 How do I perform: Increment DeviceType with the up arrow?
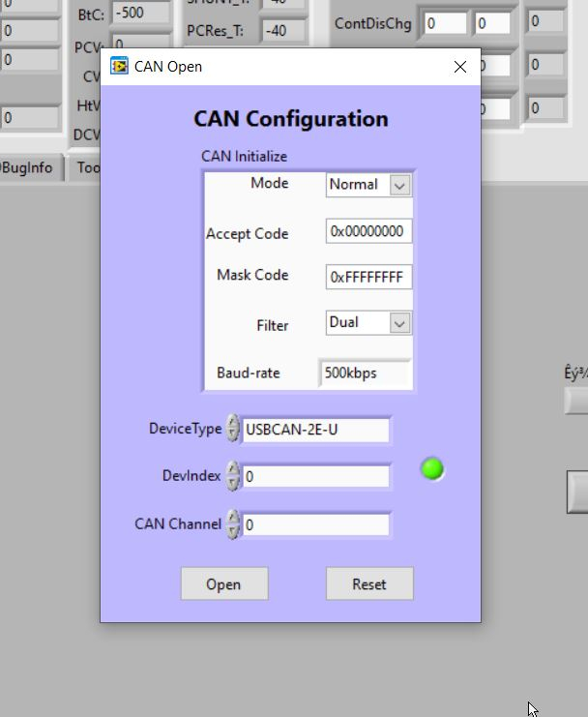233,423
